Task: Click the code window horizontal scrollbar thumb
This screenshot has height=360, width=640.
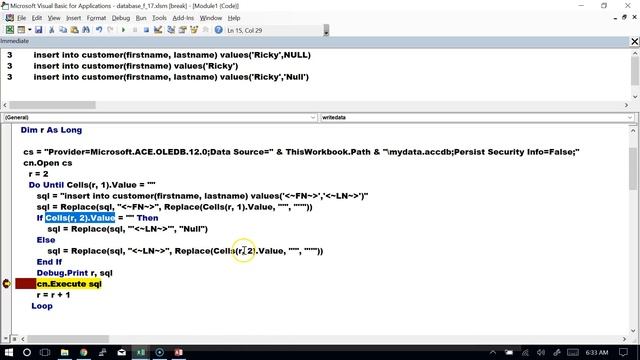Action: point(68,339)
